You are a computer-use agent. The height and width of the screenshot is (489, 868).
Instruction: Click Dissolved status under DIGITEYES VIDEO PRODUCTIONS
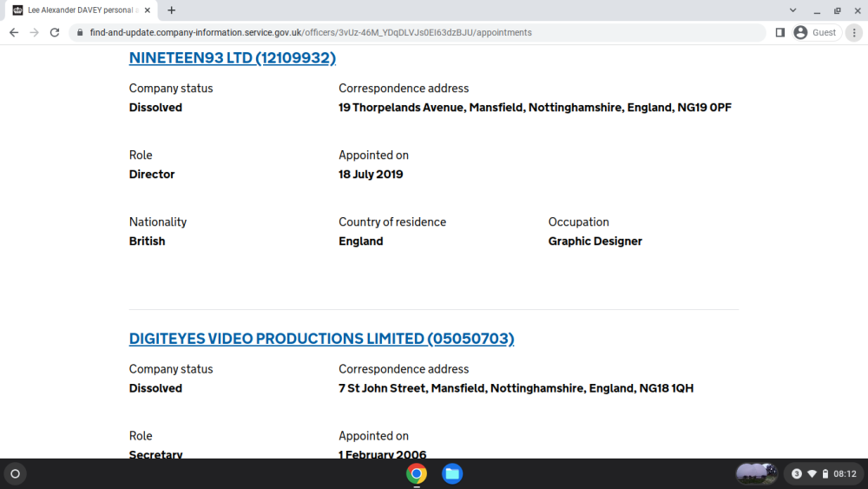click(x=155, y=388)
